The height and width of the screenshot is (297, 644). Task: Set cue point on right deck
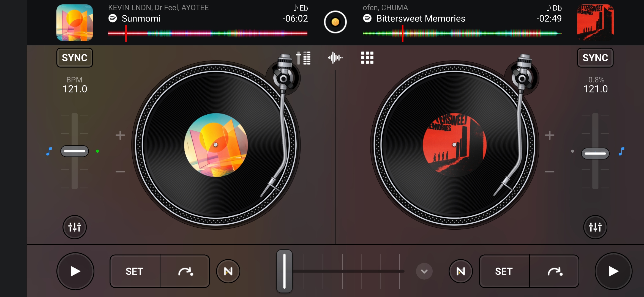pos(504,271)
